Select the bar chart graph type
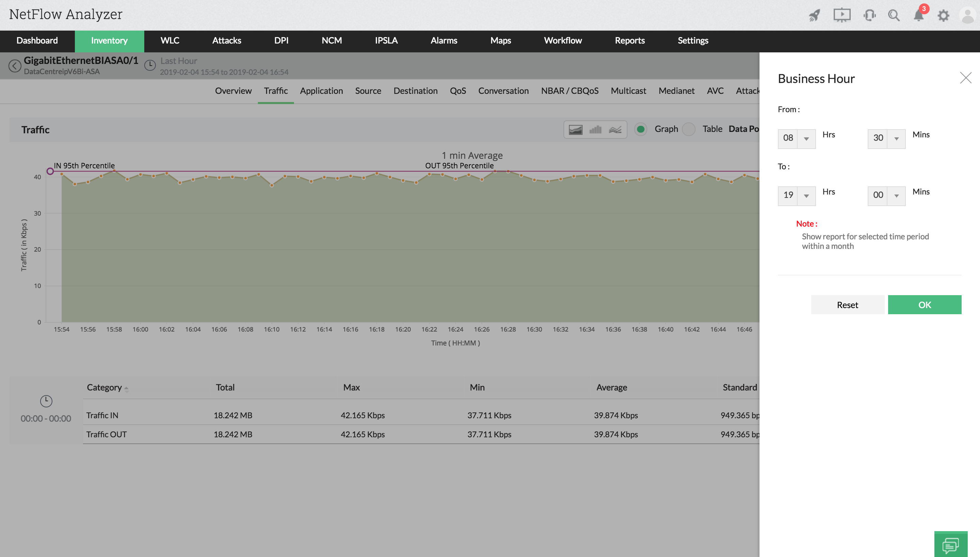 tap(595, 130)
